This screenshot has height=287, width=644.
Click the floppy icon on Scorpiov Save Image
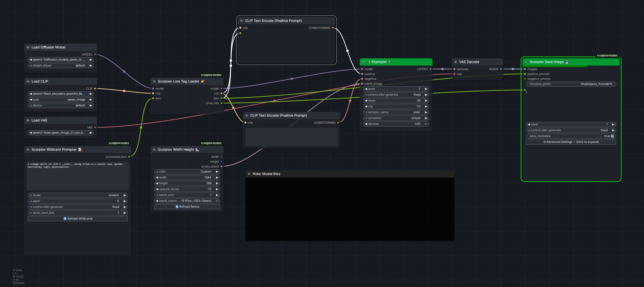point(567,62)
